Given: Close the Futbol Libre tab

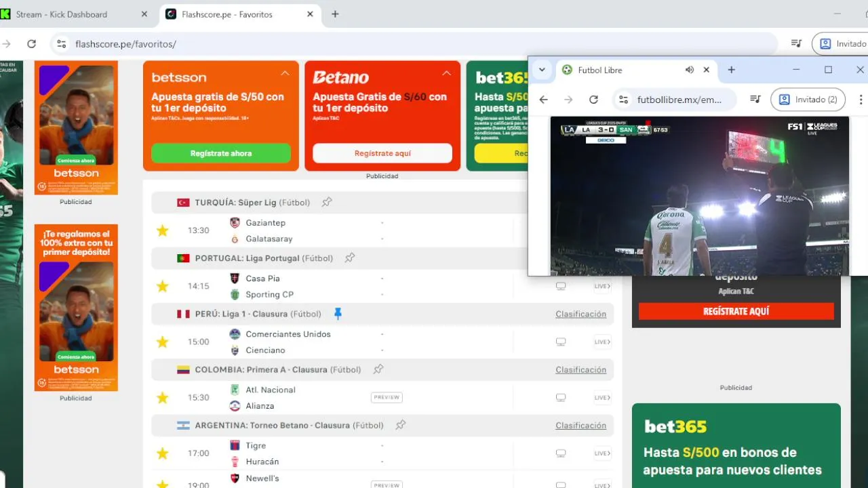Looking at the screenshot, I should [706, 70].
